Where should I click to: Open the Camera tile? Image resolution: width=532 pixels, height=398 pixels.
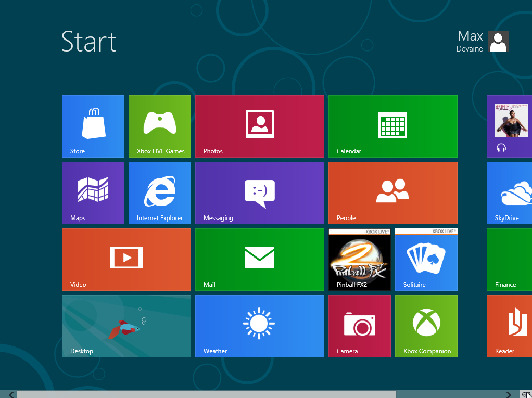coord(360,326)
